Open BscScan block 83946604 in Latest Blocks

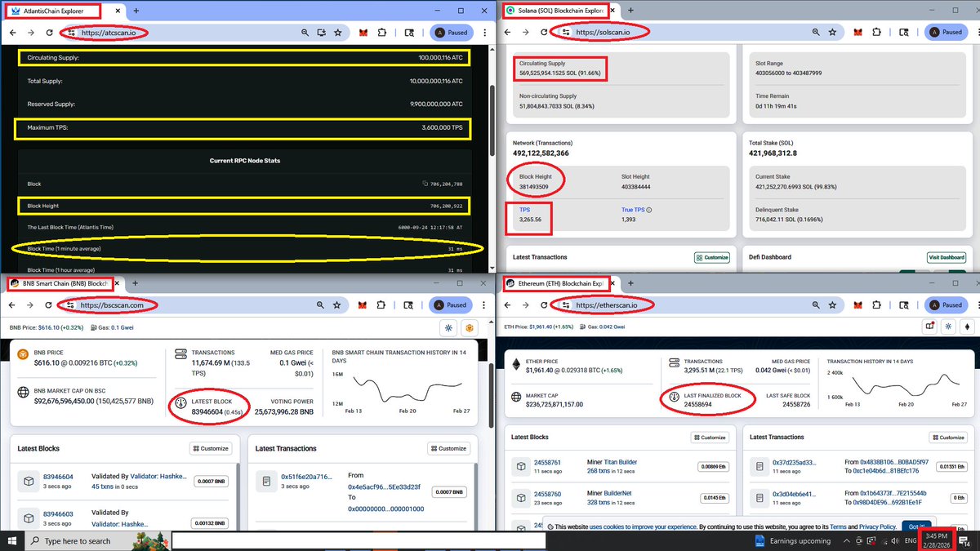click(x=58, y=477)
